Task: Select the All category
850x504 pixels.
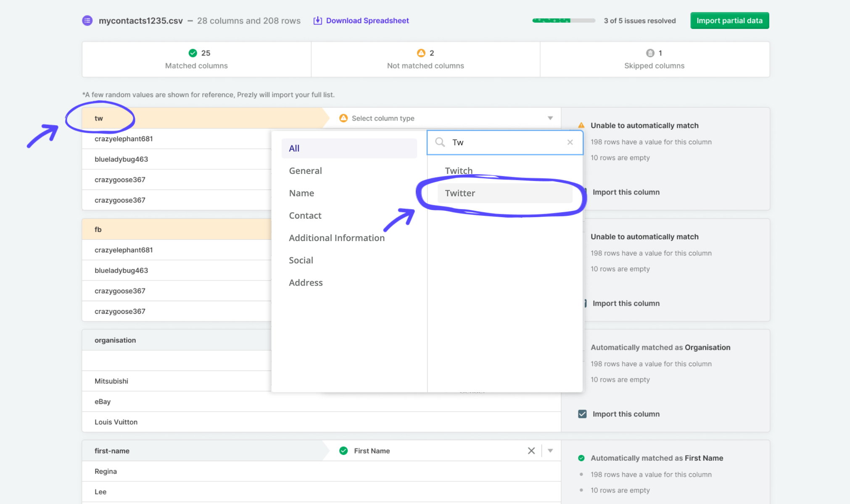Action: [349, 148]
